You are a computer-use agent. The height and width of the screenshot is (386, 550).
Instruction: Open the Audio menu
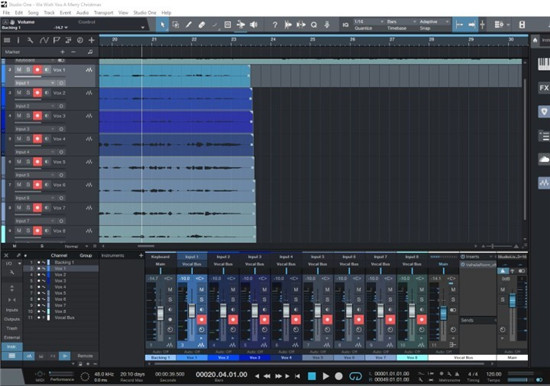(82, 13)
